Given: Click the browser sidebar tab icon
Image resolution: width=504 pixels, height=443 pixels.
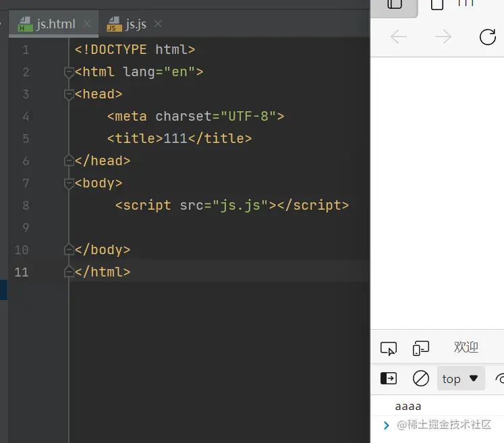Looking at the screenshot, I should point(395,5).
